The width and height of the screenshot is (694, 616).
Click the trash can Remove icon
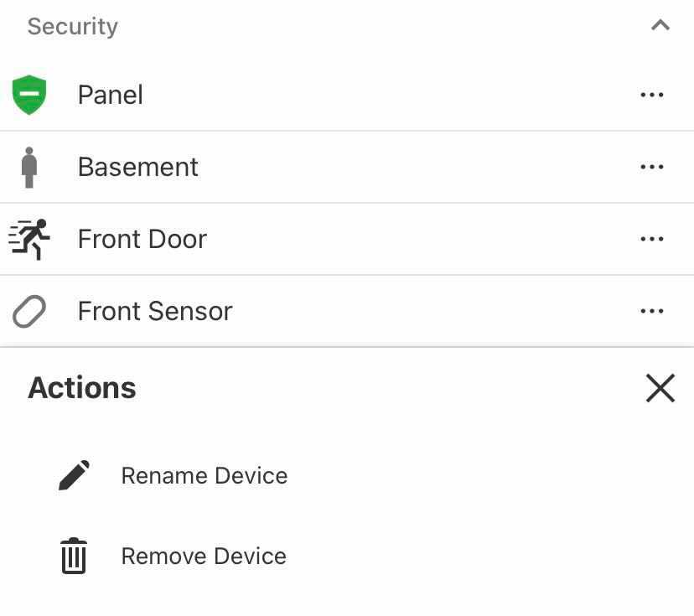coord(74,556)
